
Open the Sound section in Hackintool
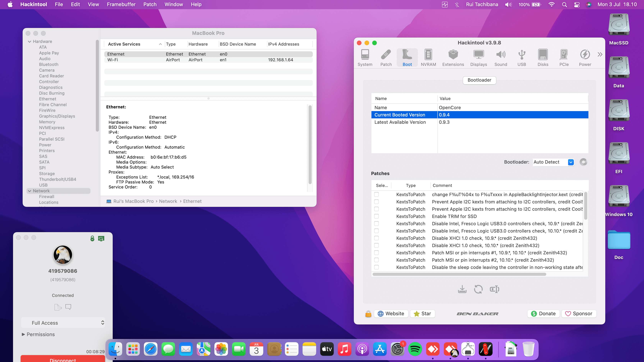501,57
